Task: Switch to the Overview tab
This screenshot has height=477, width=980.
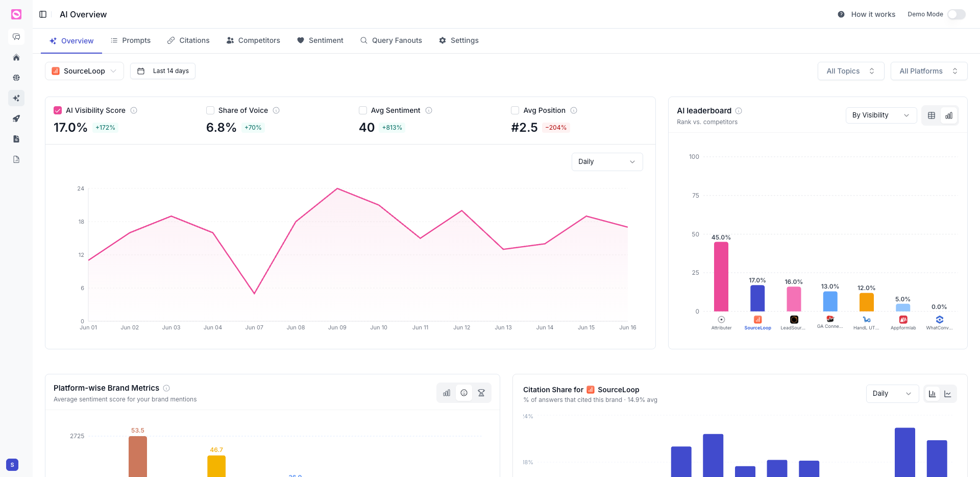Action: (x=71, y=41)
